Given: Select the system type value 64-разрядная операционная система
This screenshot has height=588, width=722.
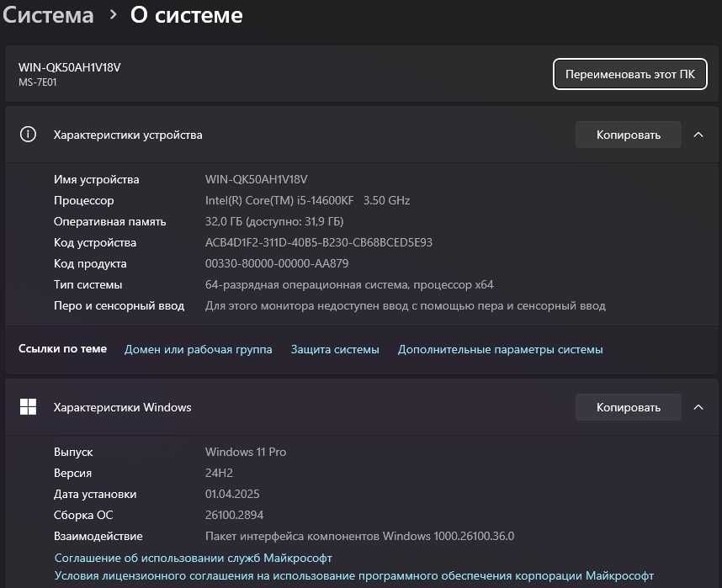Looking at the screenshot, I should pos(349,285).
